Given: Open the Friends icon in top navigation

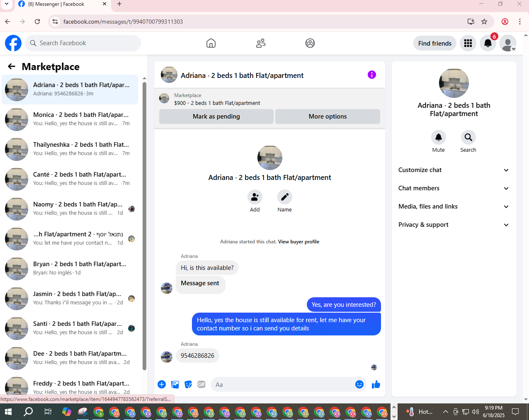Looking at the screenshot, I should tap(261, 43).
